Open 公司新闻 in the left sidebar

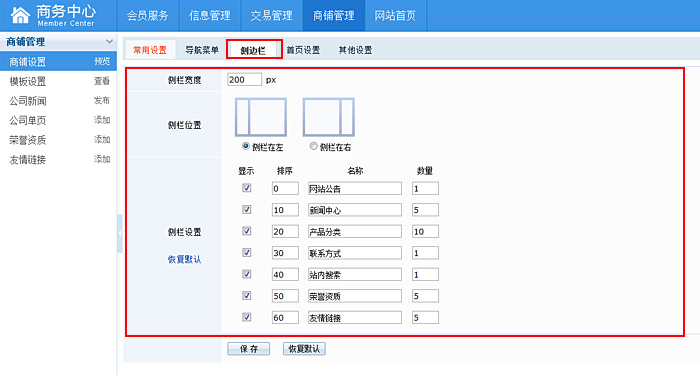click(28, 101)
